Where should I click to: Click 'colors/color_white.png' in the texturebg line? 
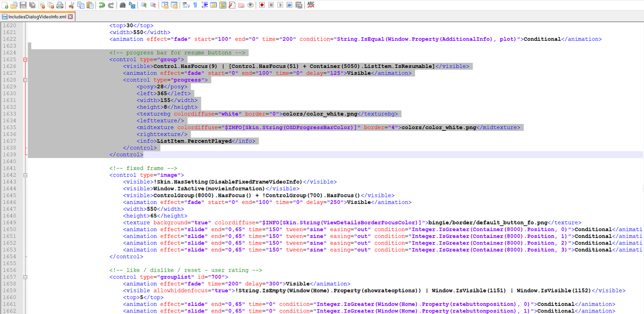(x=320, y=114)
